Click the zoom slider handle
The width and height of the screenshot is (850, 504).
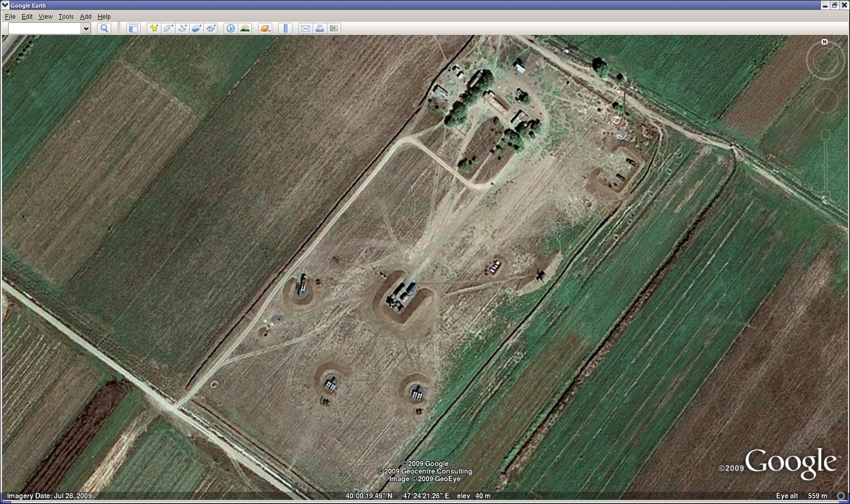825,165
